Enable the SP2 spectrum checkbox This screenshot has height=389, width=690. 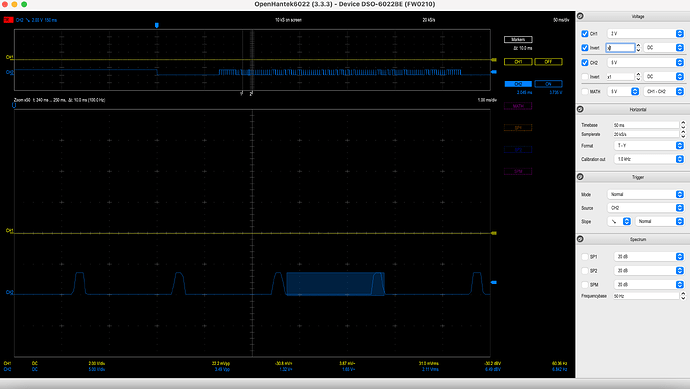point(585,271)
